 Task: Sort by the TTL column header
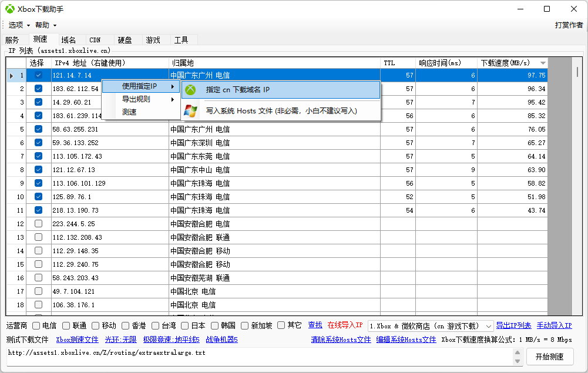click(x=398, y=63)
